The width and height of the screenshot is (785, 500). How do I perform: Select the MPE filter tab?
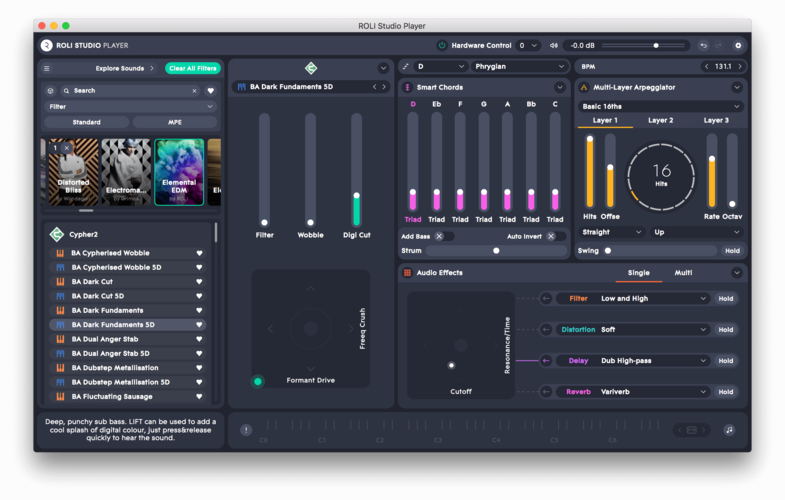[x=175, y=122]
